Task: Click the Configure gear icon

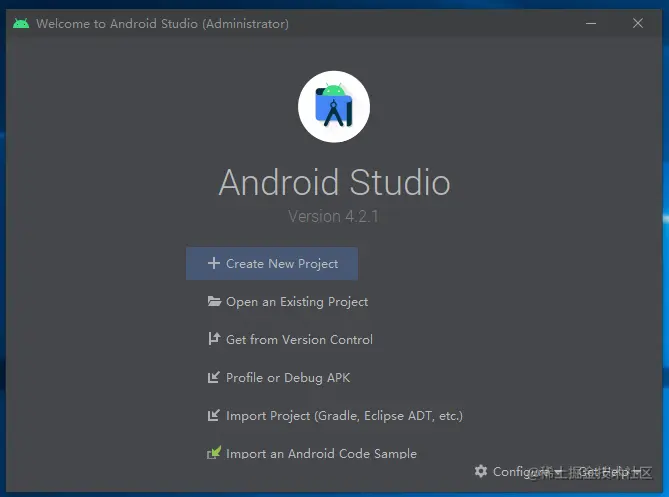Action: pos(481,471)
